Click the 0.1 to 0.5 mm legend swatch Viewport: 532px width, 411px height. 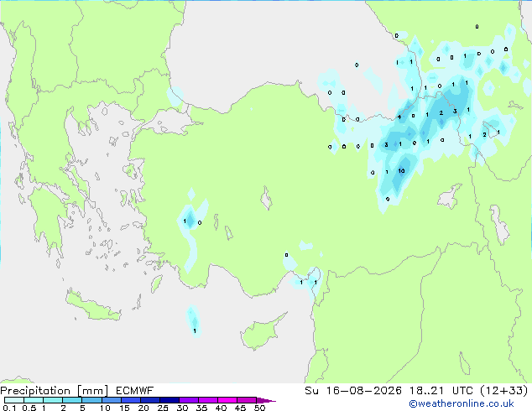pos(14,400)
